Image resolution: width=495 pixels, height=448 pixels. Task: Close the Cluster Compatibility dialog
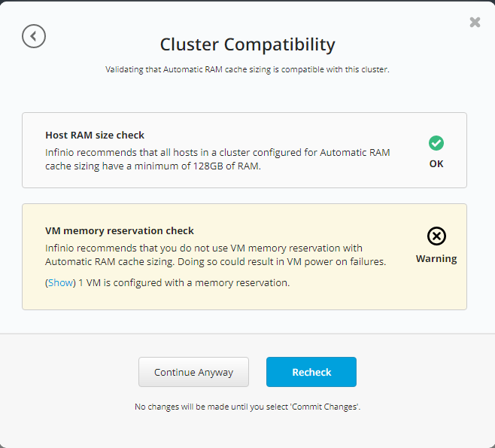(x=475, y=22)
